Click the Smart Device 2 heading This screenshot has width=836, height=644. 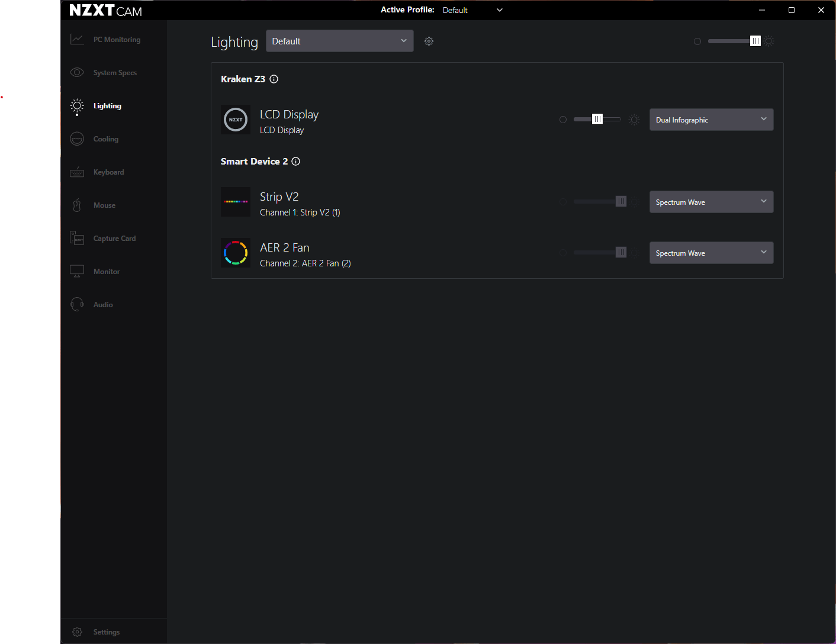[255, 162]
